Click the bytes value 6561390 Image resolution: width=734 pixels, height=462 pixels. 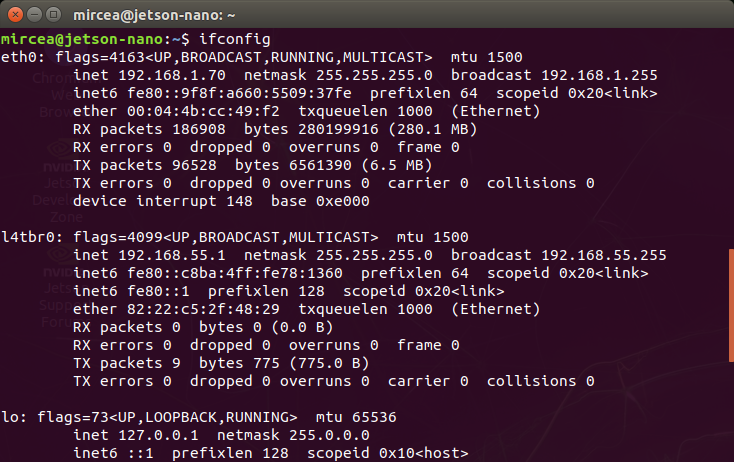[x=320, y=165]
